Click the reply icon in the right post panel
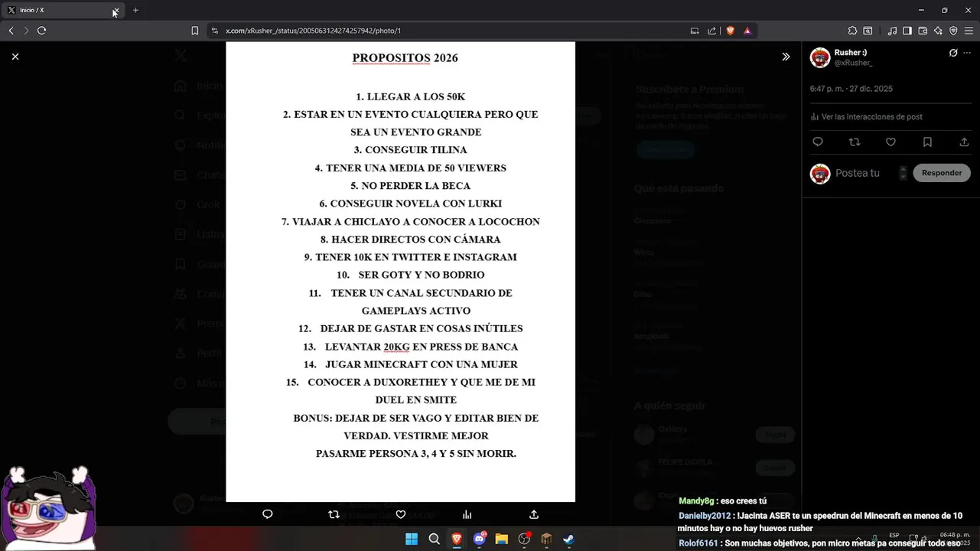 (x=818, y=142)
